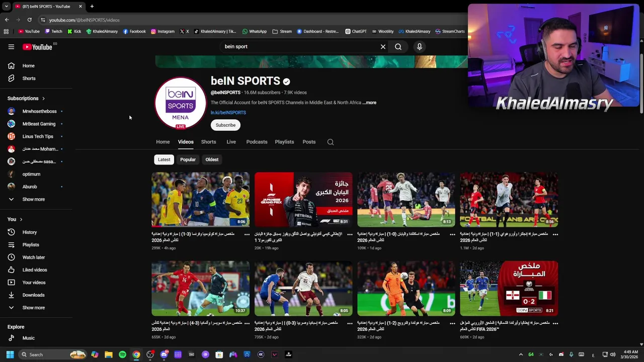
Task: Switch to the channel Posts tab
Action: tap(309, 142)
